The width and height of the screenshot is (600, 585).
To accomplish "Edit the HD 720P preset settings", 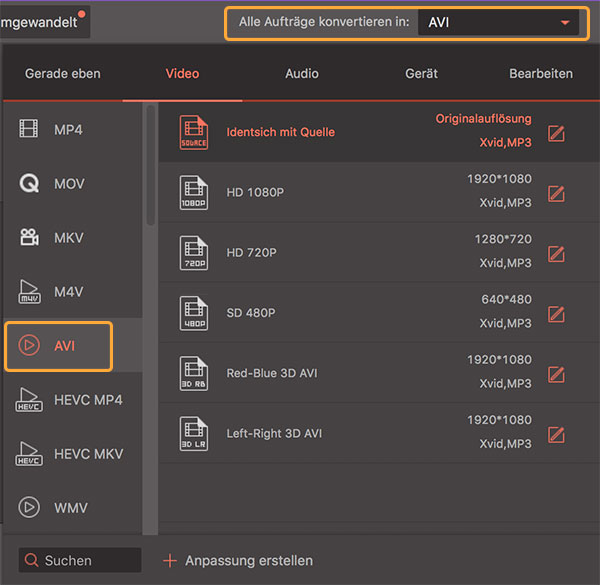I will 556,254.
